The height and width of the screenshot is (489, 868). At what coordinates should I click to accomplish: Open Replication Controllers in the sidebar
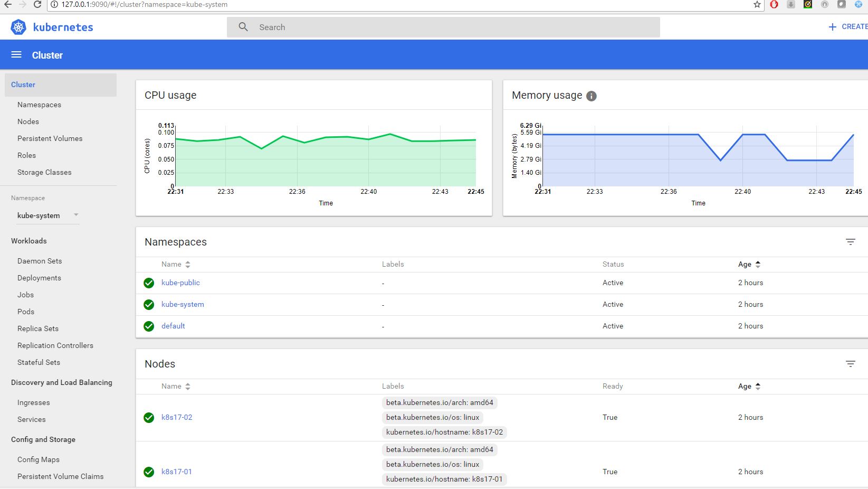(x=55, y=345)
